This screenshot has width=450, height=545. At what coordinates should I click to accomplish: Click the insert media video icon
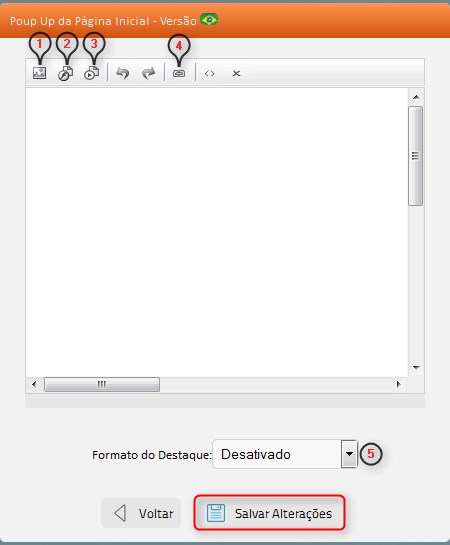point(92,73)
